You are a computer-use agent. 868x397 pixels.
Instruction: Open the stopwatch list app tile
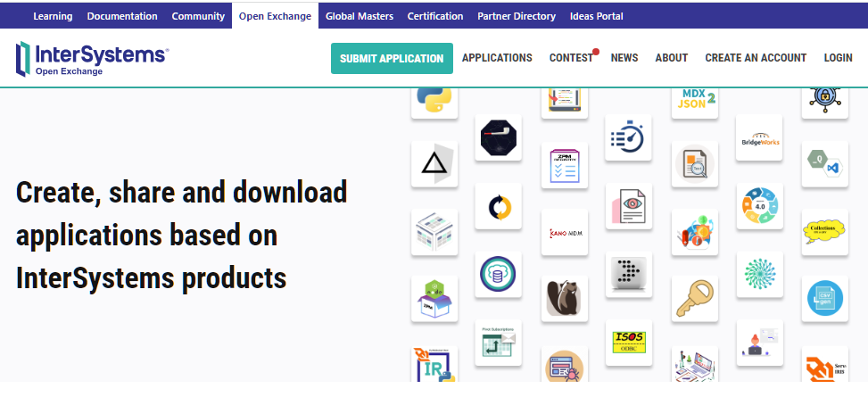pos(628,137)
